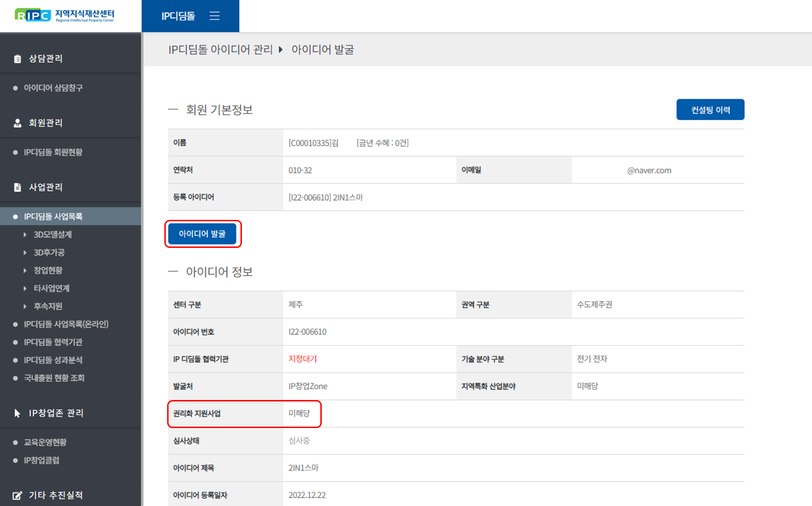Open IP디딤돌 회원현황 menu entry
This screenshot has width=812, height=506.
(x=53, y=152)
